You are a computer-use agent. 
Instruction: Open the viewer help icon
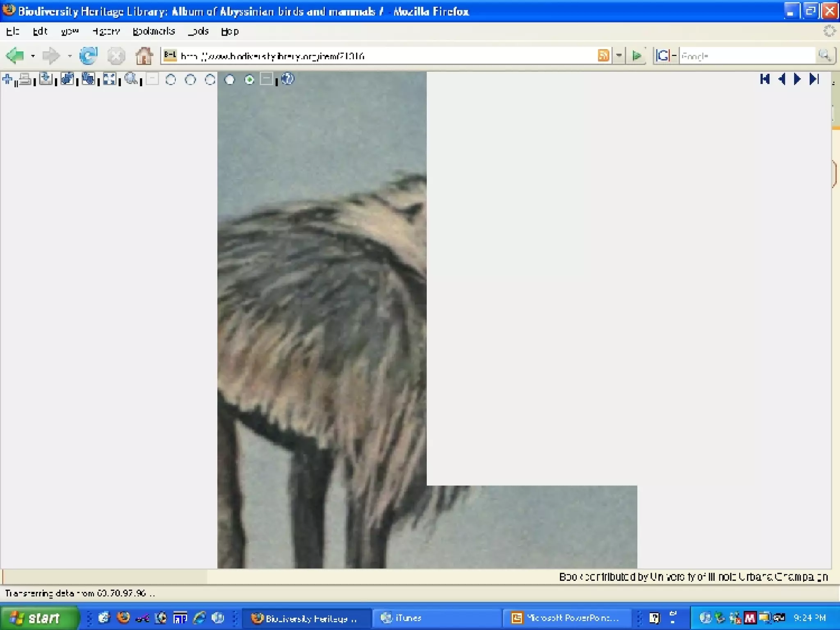[x=288, y=79]
